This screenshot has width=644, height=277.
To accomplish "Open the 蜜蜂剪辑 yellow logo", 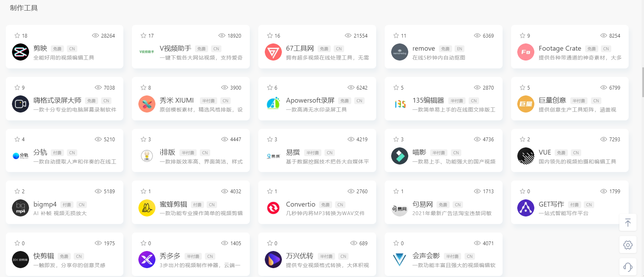I will pos(147,208).
